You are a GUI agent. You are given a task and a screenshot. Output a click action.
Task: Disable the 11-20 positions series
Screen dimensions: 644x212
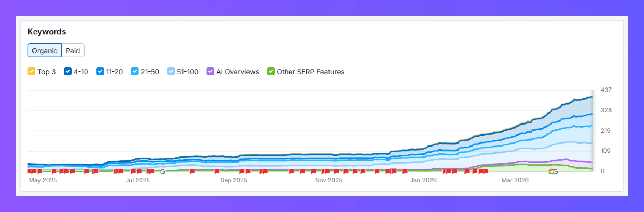100,71
